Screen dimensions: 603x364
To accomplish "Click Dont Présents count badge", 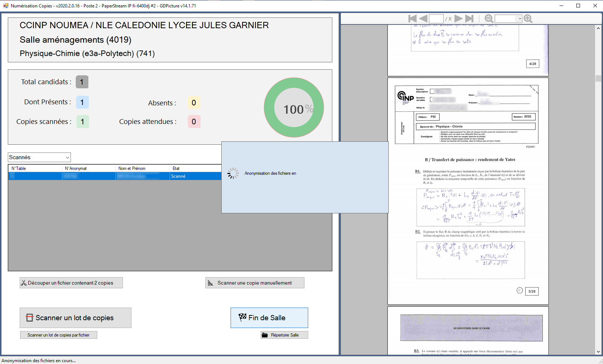I will click(x=82, y=102).
